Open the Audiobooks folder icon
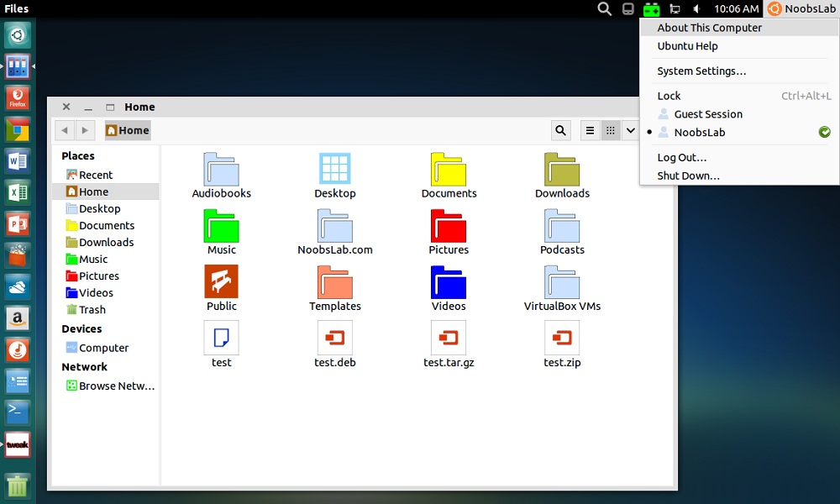This screenshot has width=840, height=504. [x=221, y=170]
